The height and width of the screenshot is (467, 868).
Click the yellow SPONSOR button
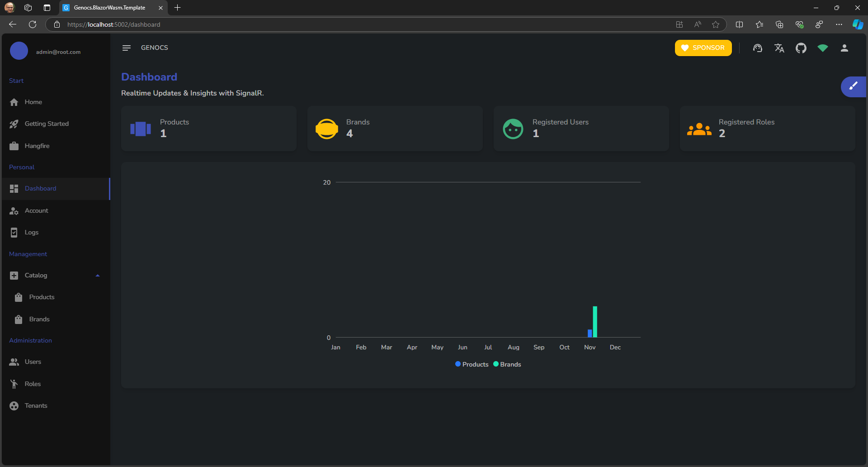click(x=703, y=48)
